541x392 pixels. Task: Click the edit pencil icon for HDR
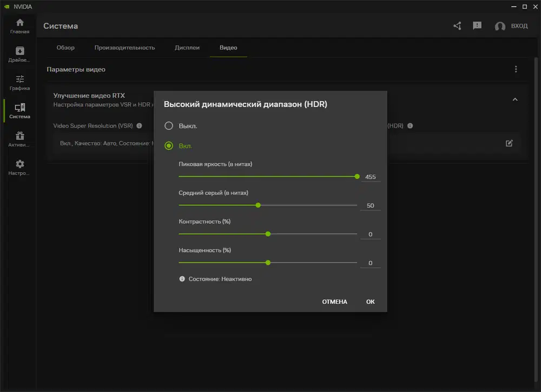(509, 143)
